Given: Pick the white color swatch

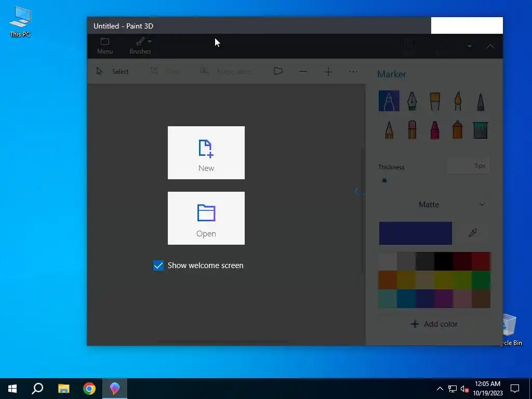Looking at the screenshot, I should click(388, 261).
